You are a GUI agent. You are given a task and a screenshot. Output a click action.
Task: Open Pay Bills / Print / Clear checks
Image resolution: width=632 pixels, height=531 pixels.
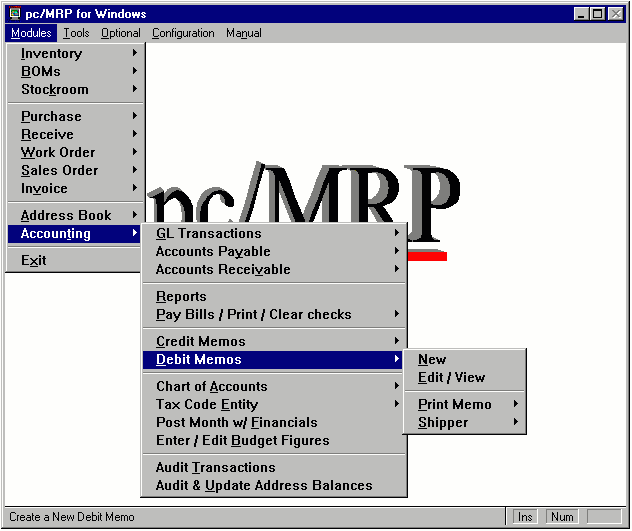click(274, 314)
